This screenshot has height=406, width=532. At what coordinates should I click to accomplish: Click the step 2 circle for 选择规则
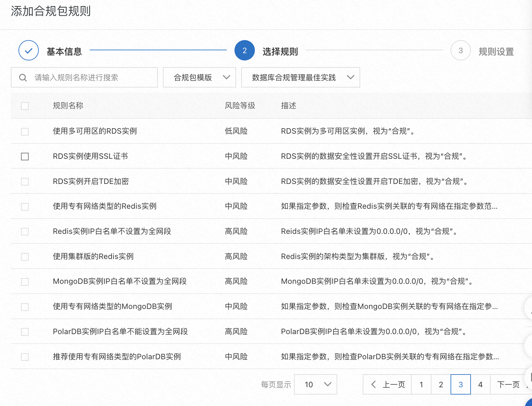(x=244, y=50)
